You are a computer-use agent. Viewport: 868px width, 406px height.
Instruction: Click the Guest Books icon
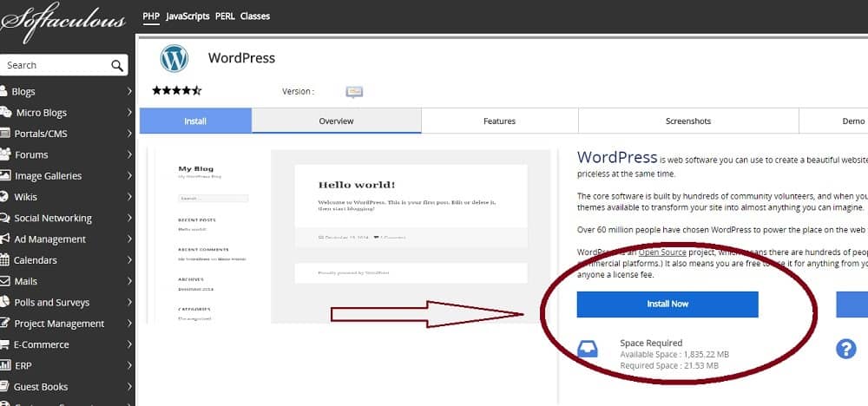click(x=4, y=386)
